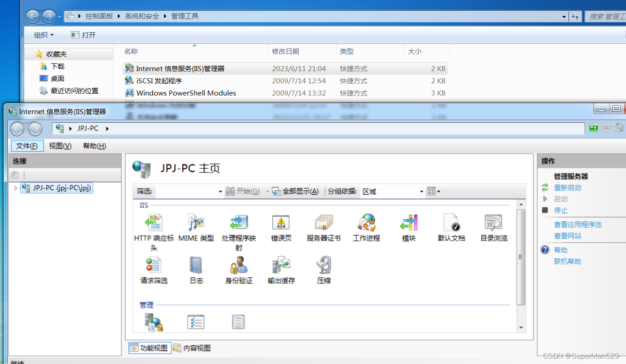The height and width of the screenshot is (364, 626).
Task: Open the 开始(G) dropdown arrow
Action: [x=267, y=192]
